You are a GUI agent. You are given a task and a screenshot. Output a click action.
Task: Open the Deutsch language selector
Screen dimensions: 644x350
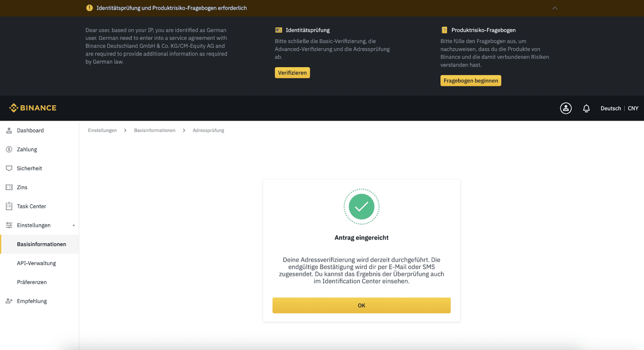tap(611, 108)
